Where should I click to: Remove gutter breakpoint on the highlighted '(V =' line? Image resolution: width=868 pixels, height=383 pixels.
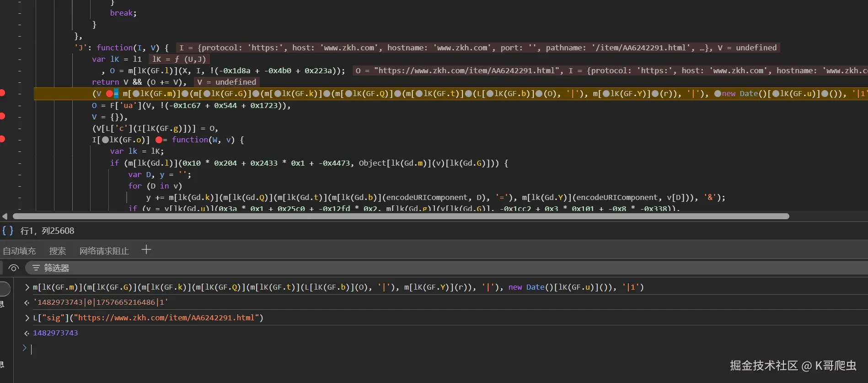pos(2,93)
